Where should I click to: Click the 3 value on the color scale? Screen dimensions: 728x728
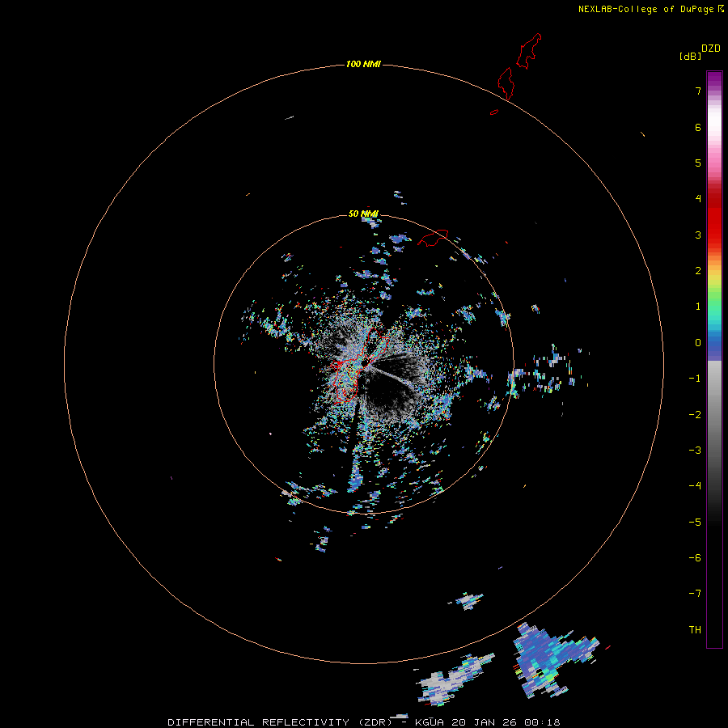pyautogui.click(x=698, y=235)
